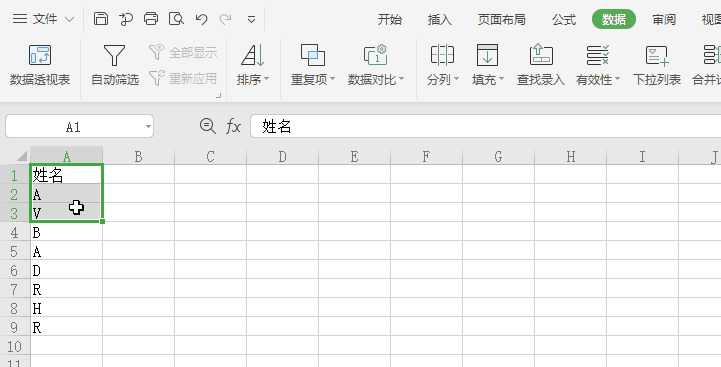This screenshot has height=367, width=721.
Task: Expand the 文件 dropdown arrow
Action: (69, 19)
